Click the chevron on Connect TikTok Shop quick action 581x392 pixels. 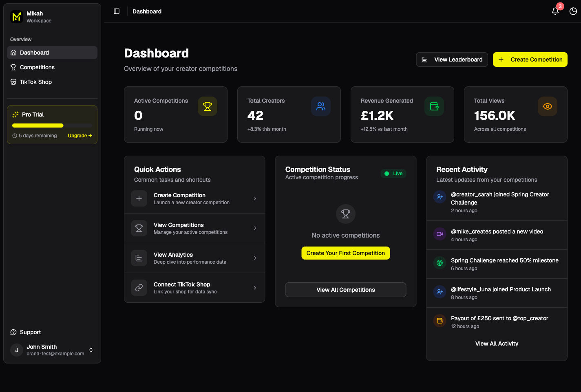[x=255, y=288]
